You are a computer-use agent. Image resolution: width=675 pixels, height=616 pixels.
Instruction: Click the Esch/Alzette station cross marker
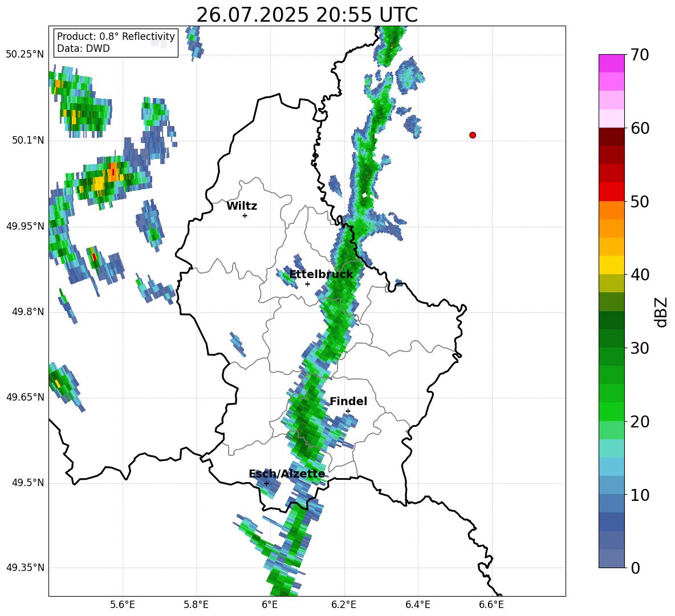[x=266, y=483]
